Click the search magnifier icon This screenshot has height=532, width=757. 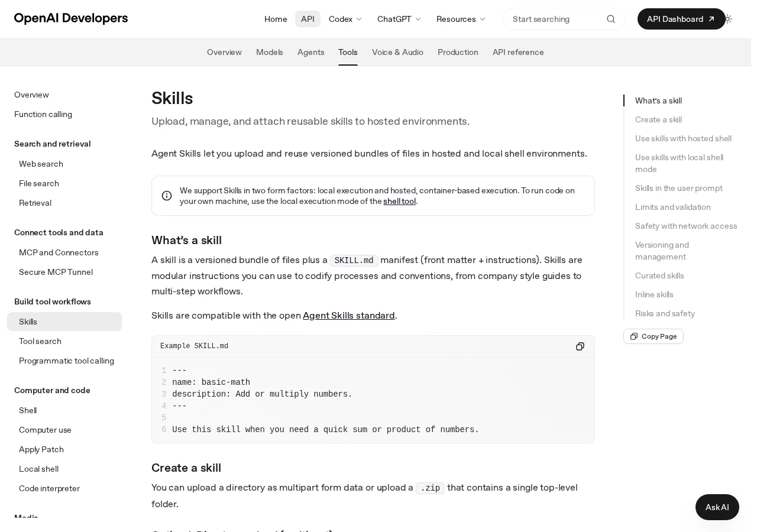click(611, 19)
